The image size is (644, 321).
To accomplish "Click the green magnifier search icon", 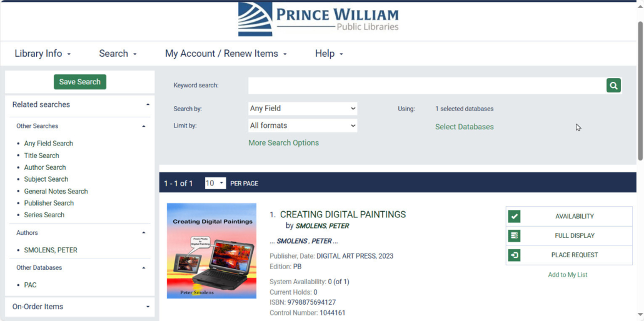I will (x=613, y=86).
